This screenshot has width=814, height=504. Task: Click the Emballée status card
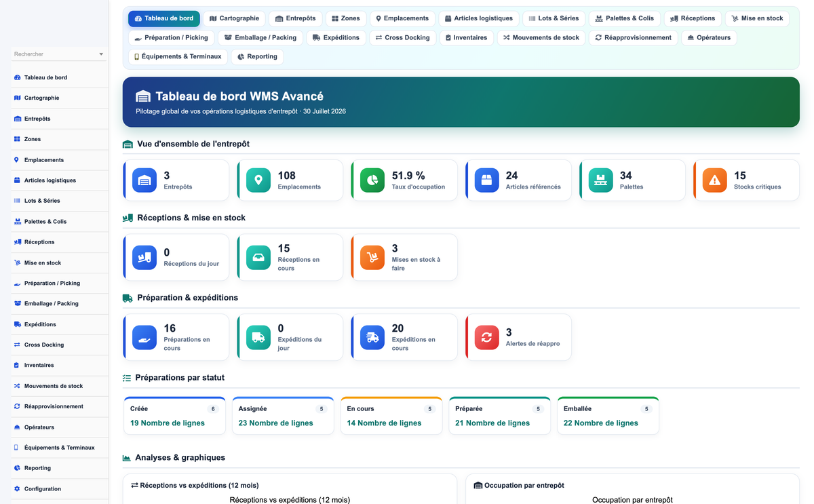point(608,415)
